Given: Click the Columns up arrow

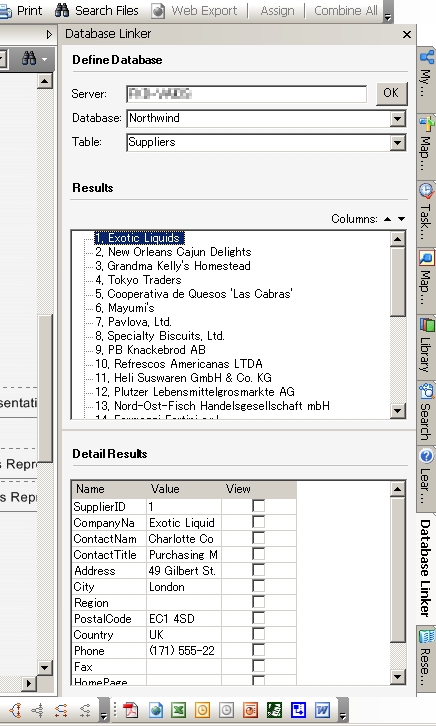Looking at the screenshot, I should pos(387,219).
